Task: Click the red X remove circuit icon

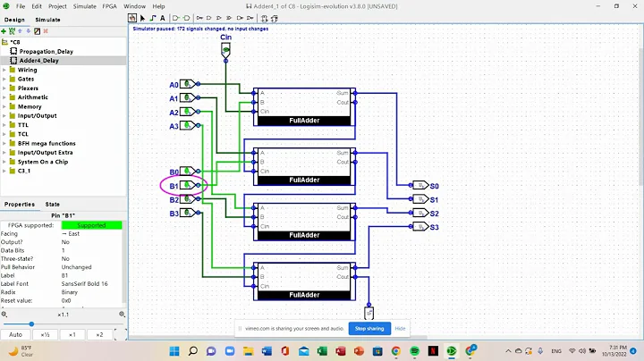Action: pyautogui.click(x=46, y=31)
